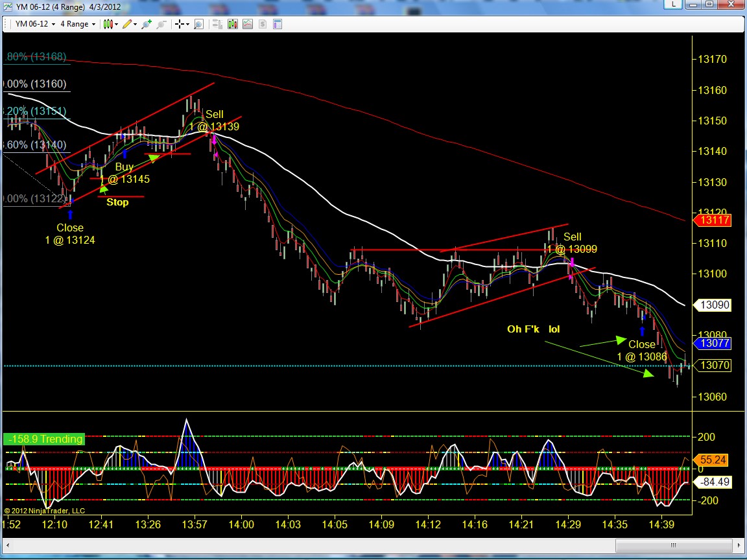This screenshot has height=560, width=747.
Task: Open the 4 Range interval dropdown
Action: 78,24
